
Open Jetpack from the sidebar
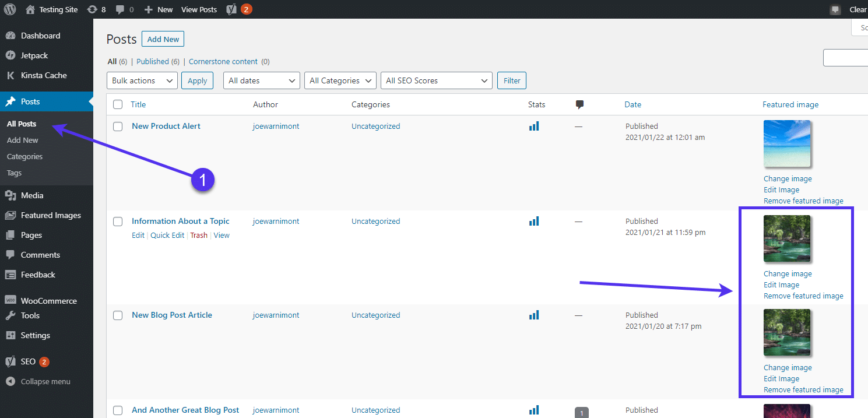[34, 55]
